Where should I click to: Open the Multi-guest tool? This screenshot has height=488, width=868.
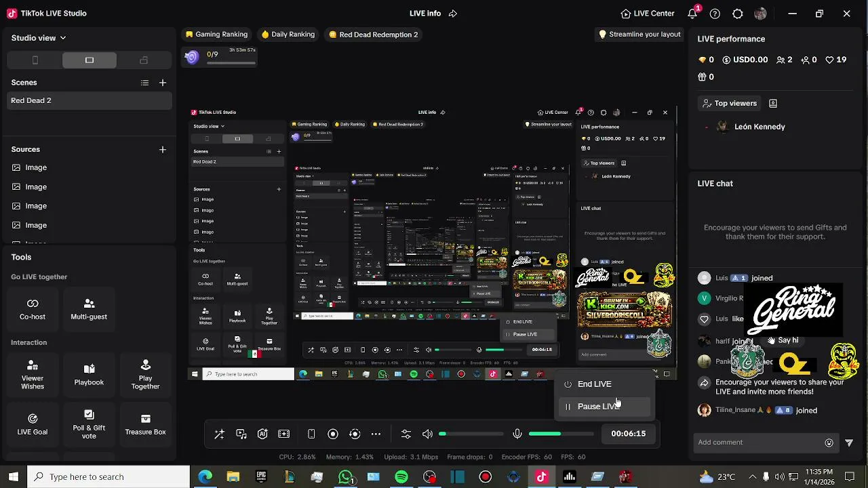[x=89, y=309]
